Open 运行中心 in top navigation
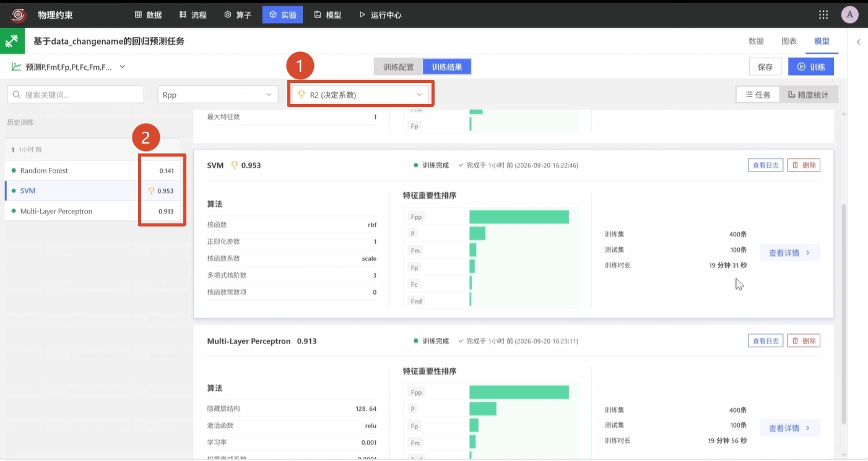 tap(381, 15)
